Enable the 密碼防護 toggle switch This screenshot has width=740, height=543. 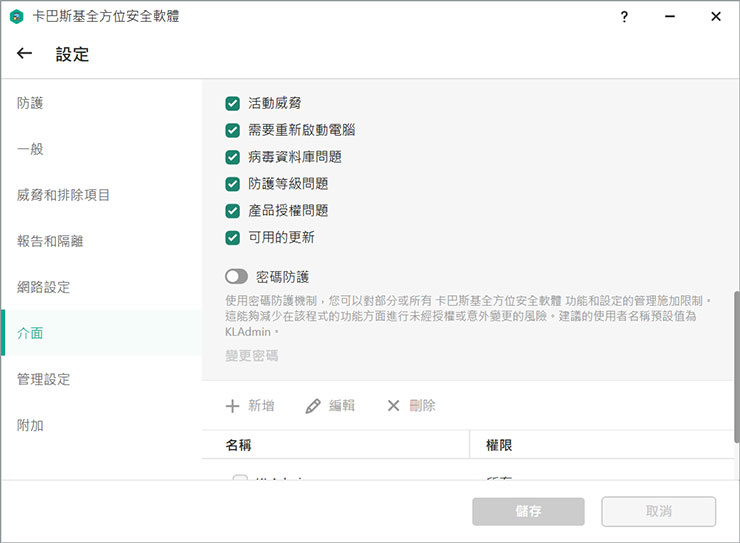point(236,276)
